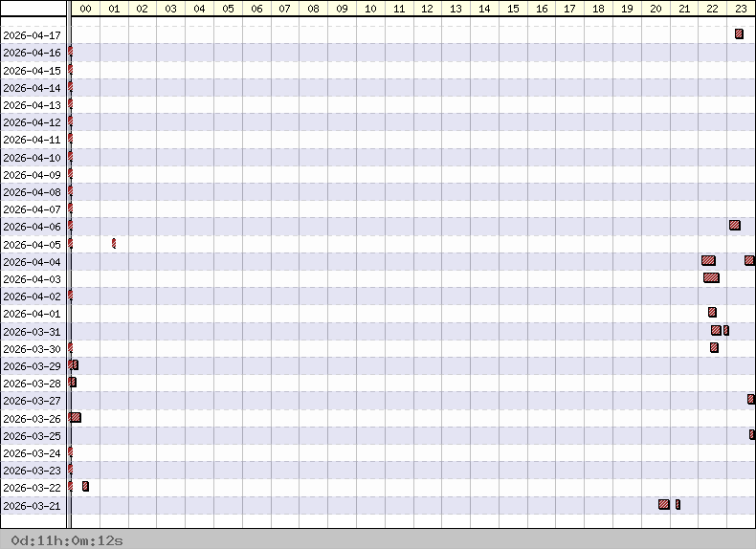Click the 2026-04-14 date row label

tap(33, 87)
